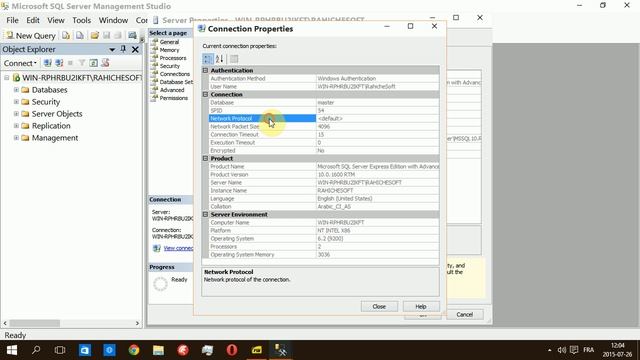Expand the Replication folder node

16,126
